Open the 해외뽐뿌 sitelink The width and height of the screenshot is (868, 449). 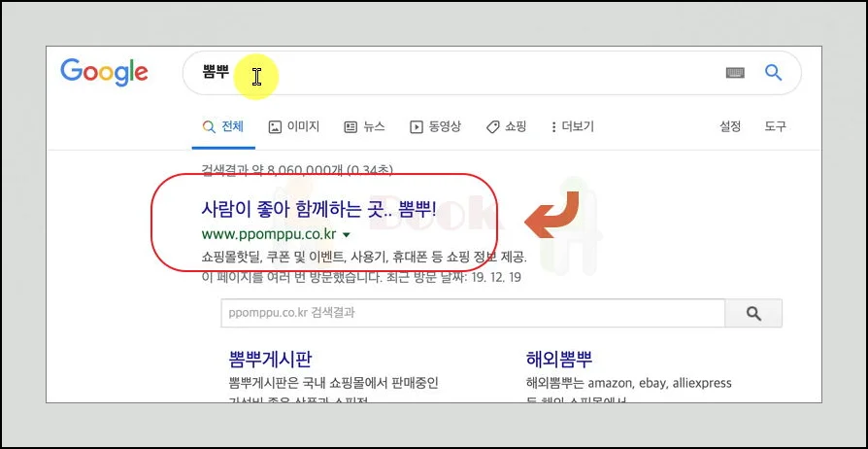click(x=559, y=360)
